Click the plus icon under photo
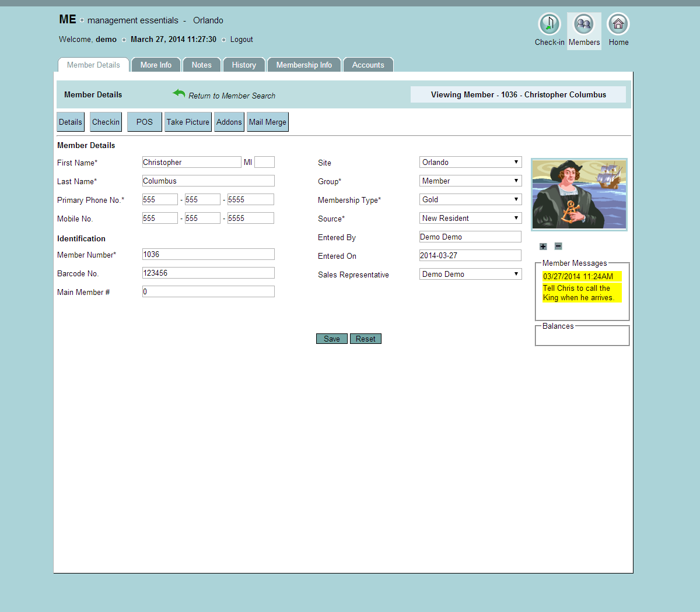Viewport: 700px width, 612px height. click(x=543, y=247)
